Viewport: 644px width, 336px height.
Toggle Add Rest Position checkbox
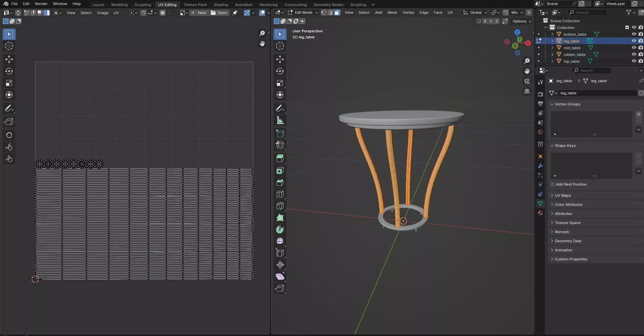click(x=553, y=184)
